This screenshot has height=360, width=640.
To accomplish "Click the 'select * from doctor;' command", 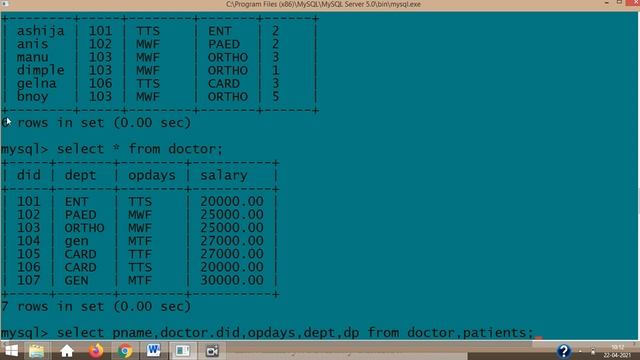I will coord(140,149).
